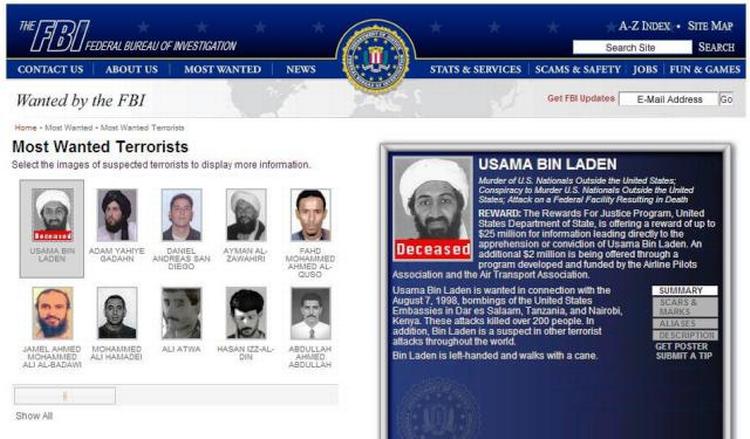The image size is (750, 439).
Task: Switch to the Scars & Marks tab
Action: (685, 307)
